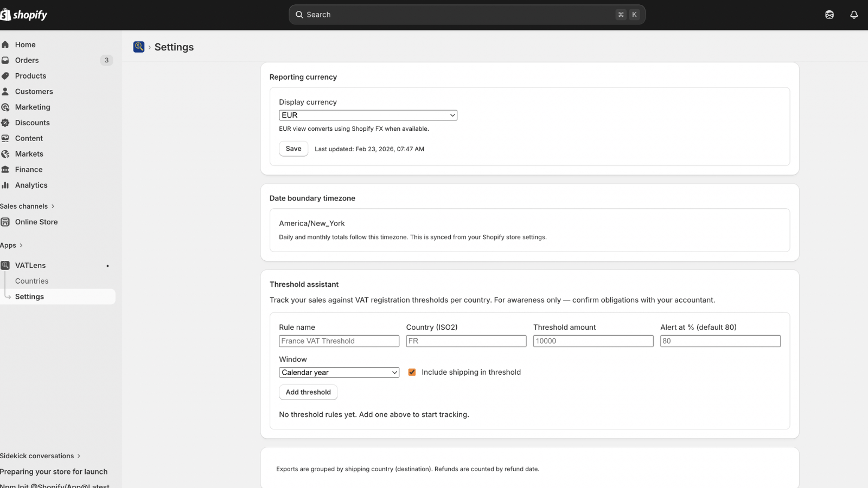Image resolution: width=868 pixels, height=488 pixels.
Task: Open Sidekick assistant in the top bar
Action: pyautogui.click(x=829, y=15)
